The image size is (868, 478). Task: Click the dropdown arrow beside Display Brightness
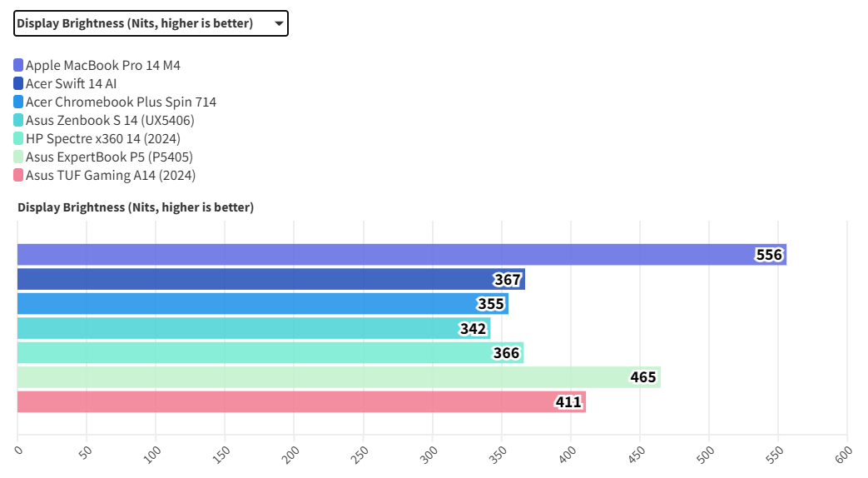[x=279, y=23]
